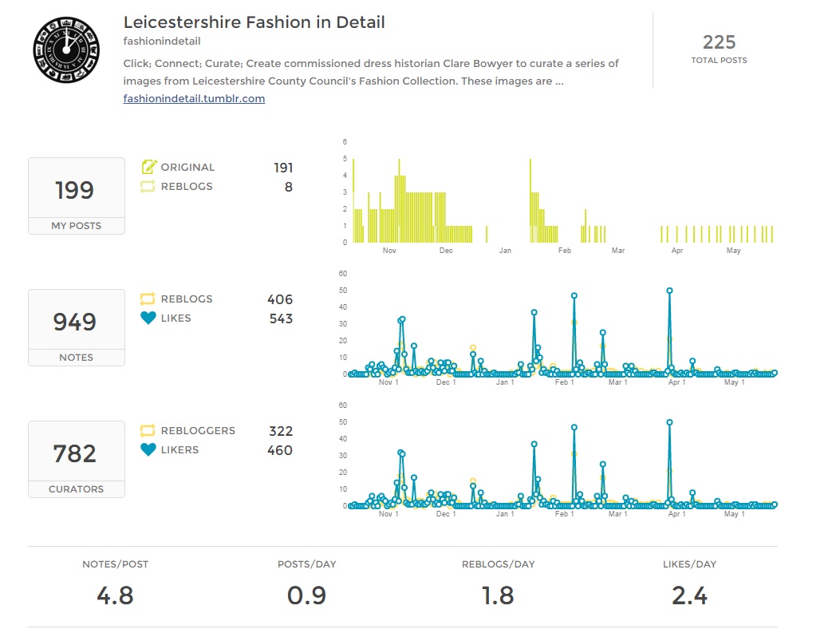Click the truncated blog description text
The width and height of the screenshot is (840, 633).
(371, 72)
